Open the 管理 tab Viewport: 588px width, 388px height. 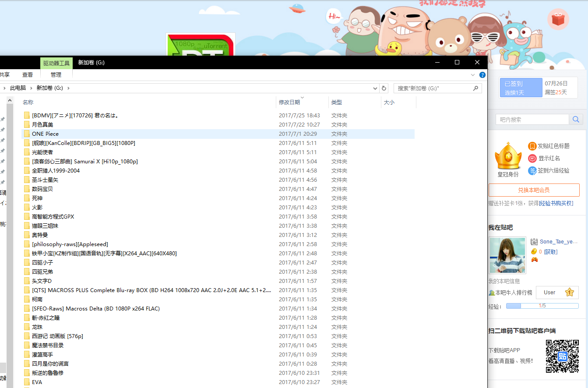(x=56, y=75)
